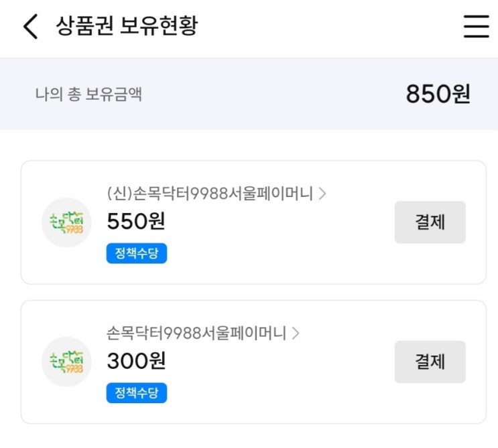498x448 pixels.
Task: Click 정책수당 badge on the 300원 voucher
Action: (136, 393)
